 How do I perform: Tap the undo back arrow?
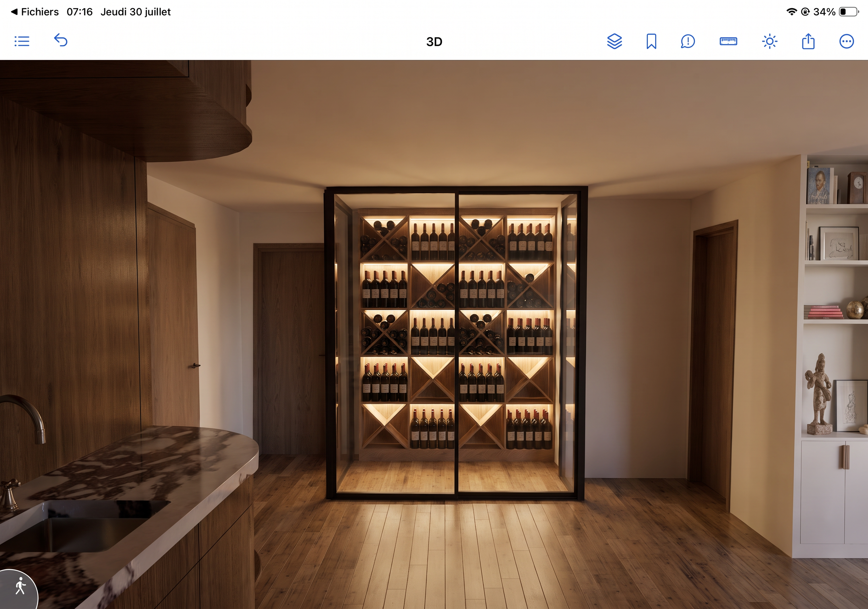pos(61,40)
